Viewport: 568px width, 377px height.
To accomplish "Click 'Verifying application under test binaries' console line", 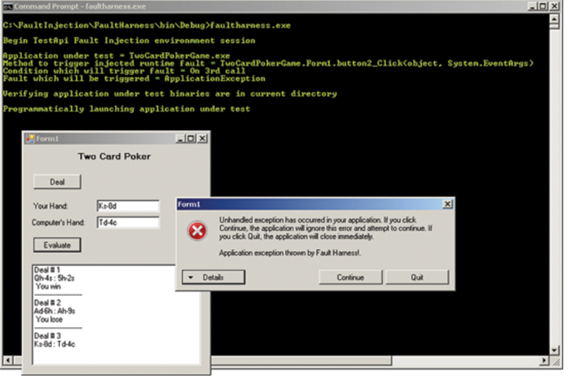I will click(x=170, y=94).
